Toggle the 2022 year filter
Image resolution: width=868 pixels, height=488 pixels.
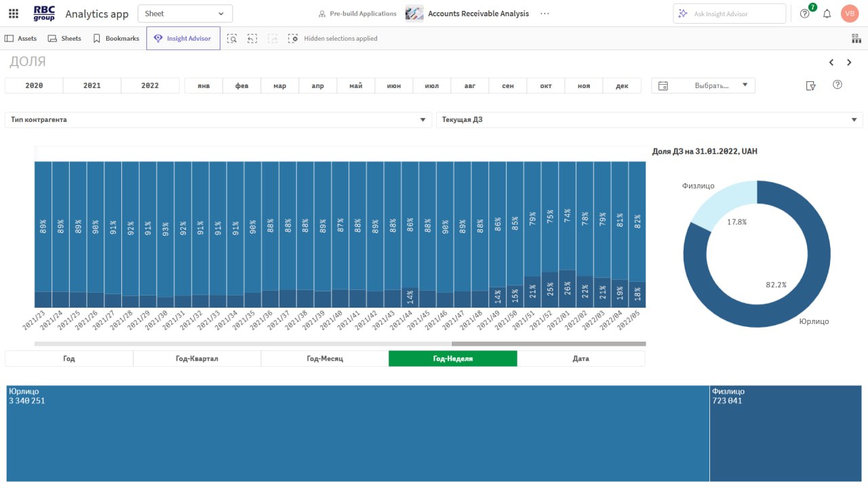coord(150,85)
